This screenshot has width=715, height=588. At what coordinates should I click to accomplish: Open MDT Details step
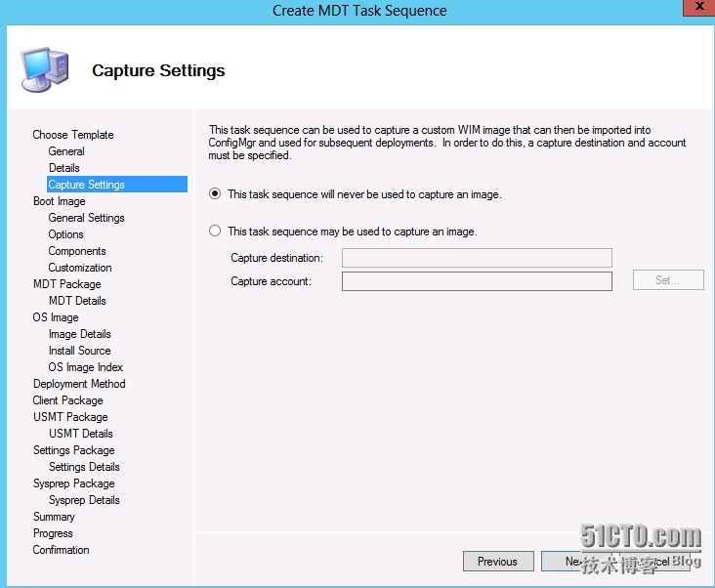[x=77, y=301]
